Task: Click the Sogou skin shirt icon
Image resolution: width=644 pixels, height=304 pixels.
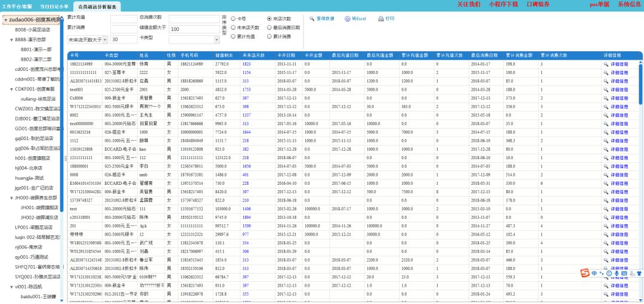Action: [x=639, y=273]
